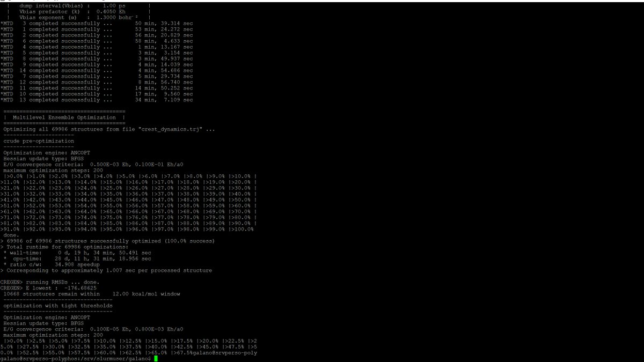Click the MTD 10 completed line
Image resolution: width=644 pixels, height=362 pixels.
[x=97, y=94]
